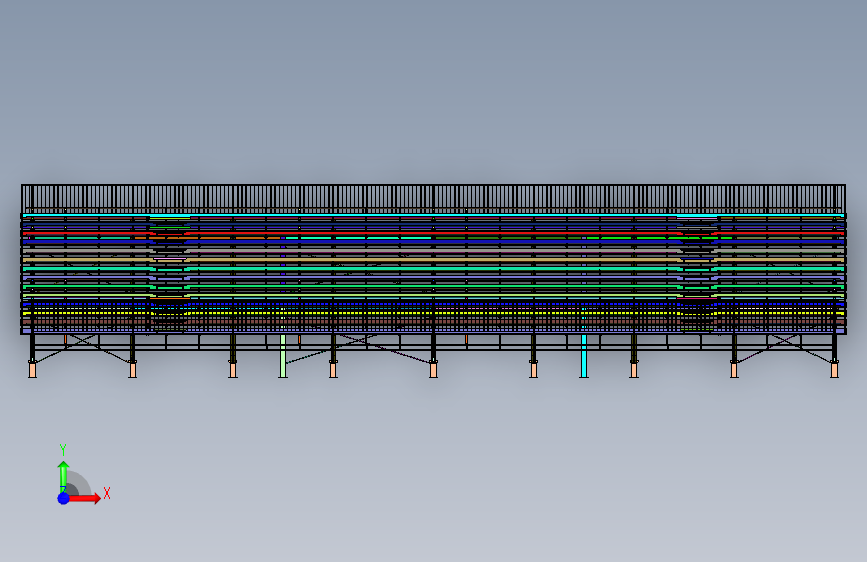Select the cyan support column of the structure

point(584,356)
